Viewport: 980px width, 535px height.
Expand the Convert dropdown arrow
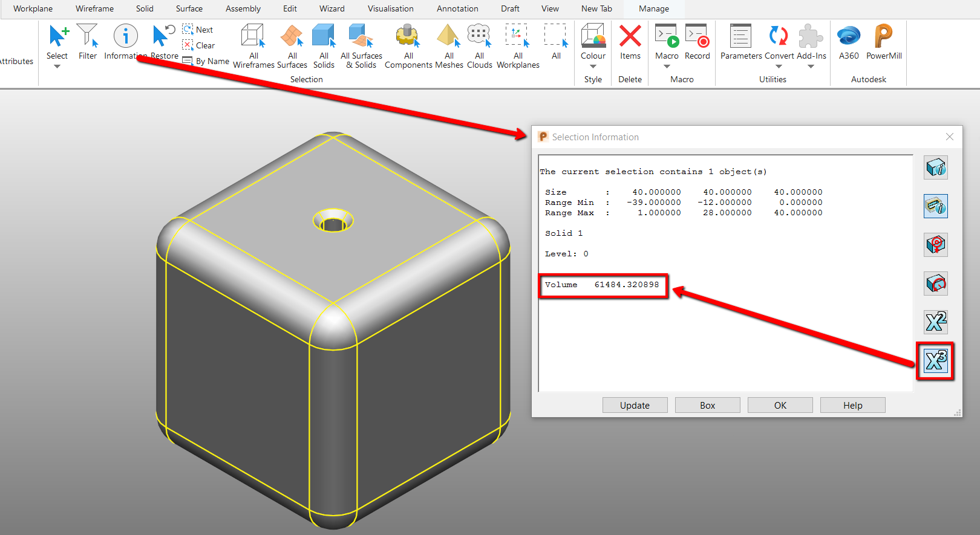click(779, 66)
